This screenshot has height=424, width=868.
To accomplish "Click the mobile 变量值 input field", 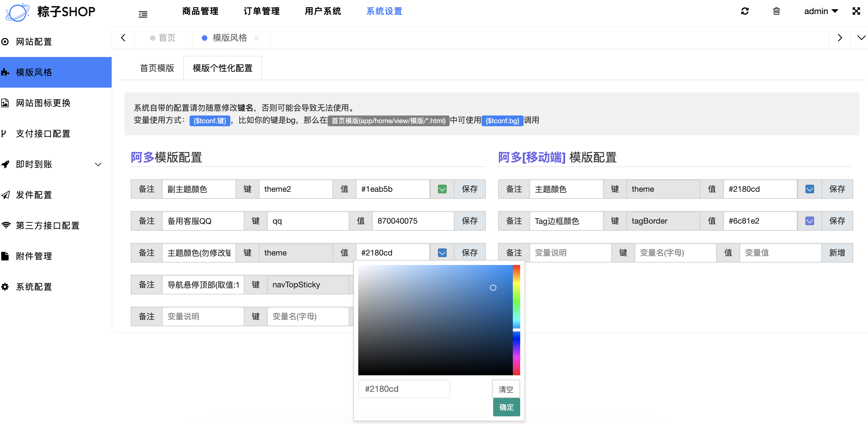I will click(780, 253).
